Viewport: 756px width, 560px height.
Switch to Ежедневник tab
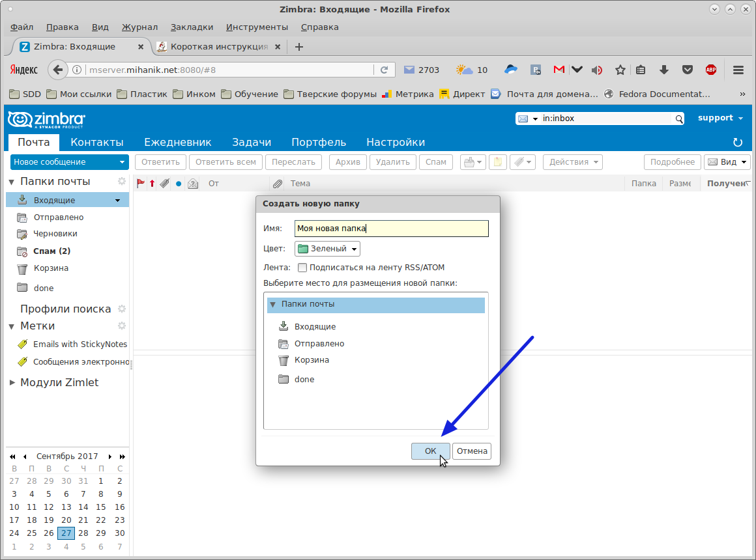pos(177,142)
